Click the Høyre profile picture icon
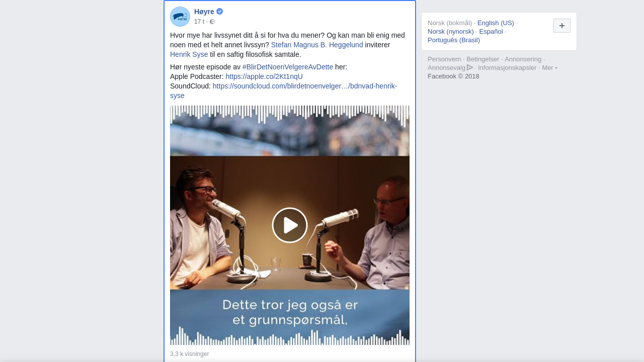 180,17
